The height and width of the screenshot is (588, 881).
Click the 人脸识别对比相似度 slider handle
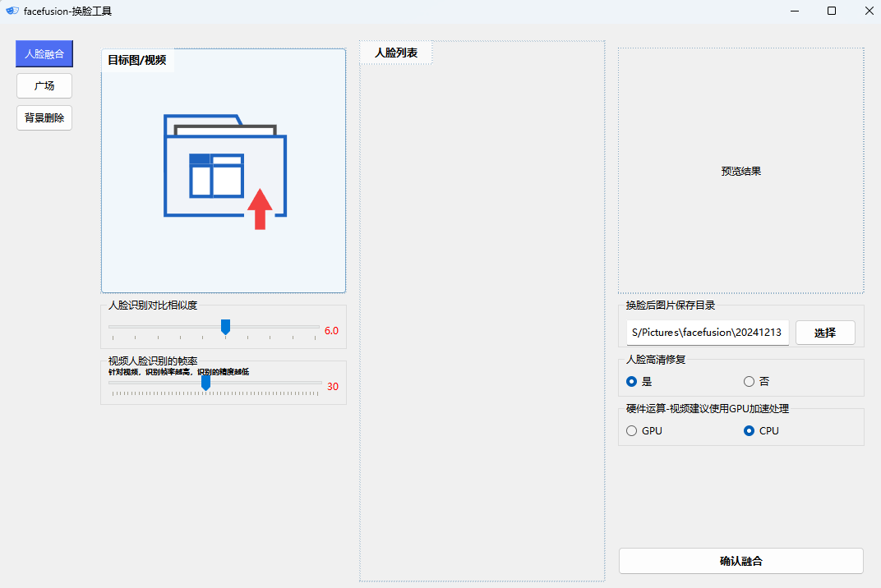point(225,328)
